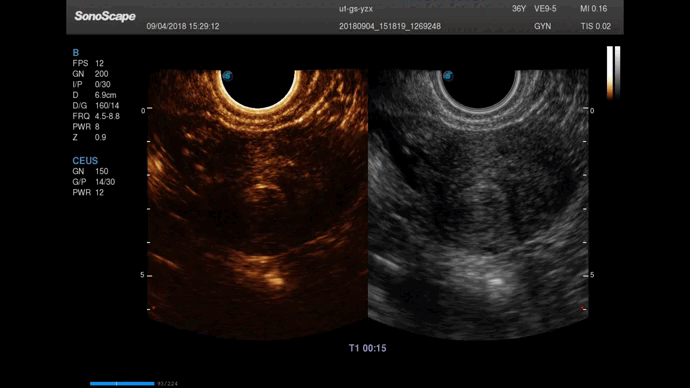Click the probe label VE9-5
The image size is (690, 388).
tap(545, 9)
